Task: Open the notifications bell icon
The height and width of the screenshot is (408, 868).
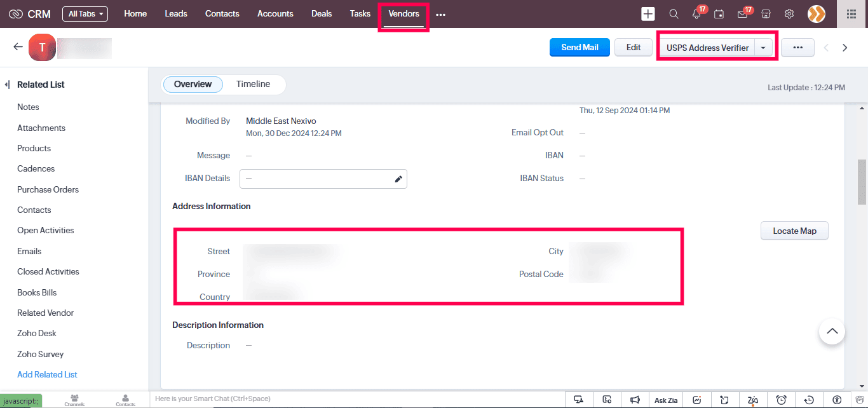Action: (x=697, y=14)
